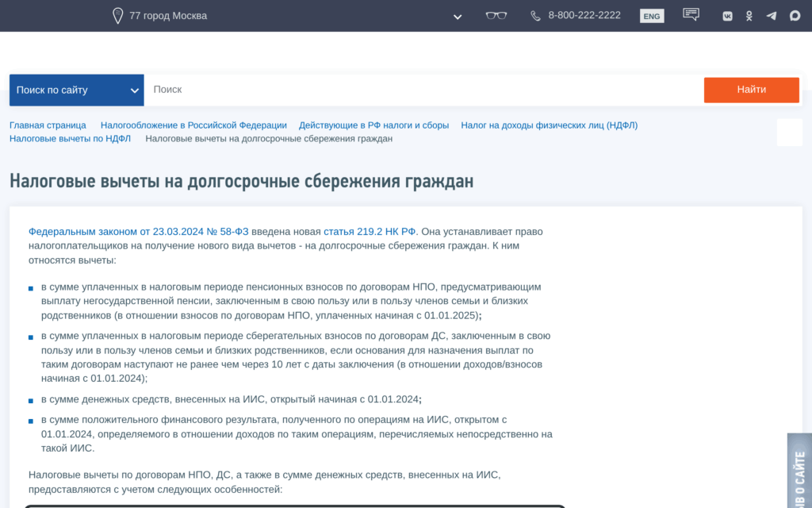Click bullet text about сберегательных взносов по договорам ДС
Viewport: 812px width, 508px height.
[296, 357]
